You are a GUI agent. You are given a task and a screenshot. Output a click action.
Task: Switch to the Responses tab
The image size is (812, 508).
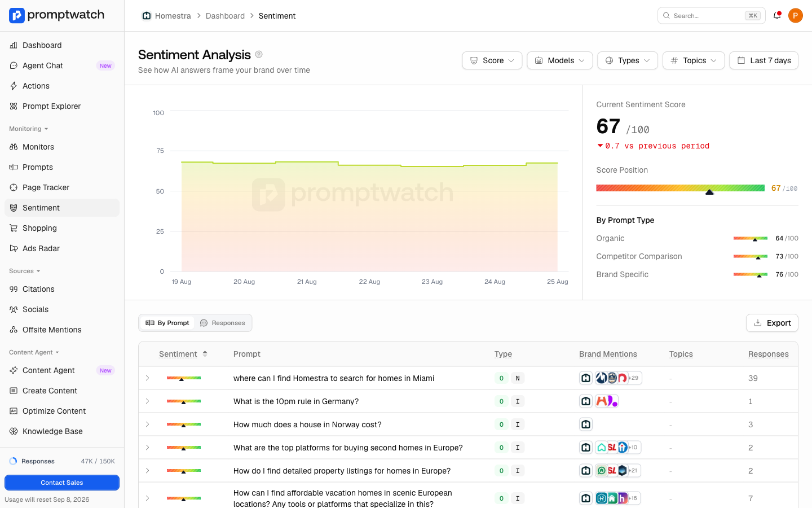pos(223,323)
